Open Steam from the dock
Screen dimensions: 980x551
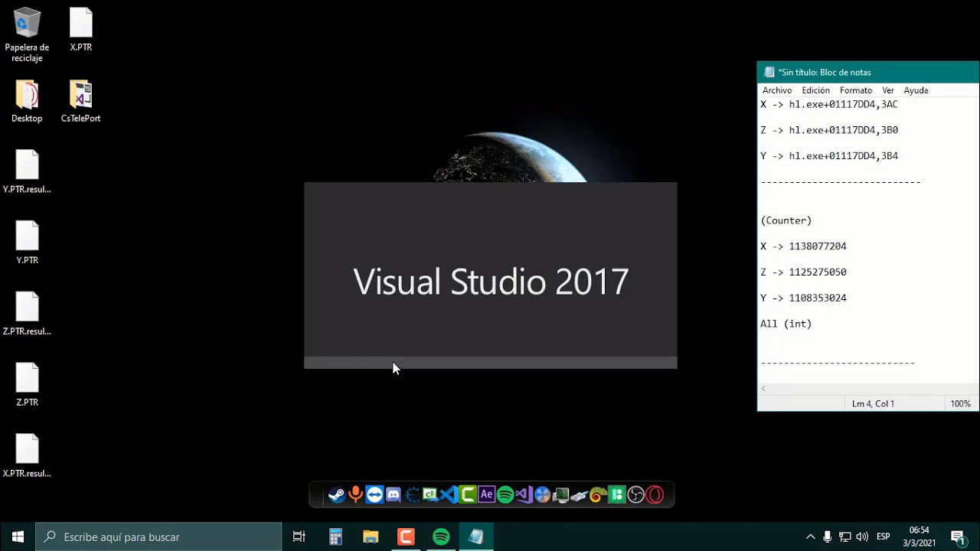click(336, 495)
